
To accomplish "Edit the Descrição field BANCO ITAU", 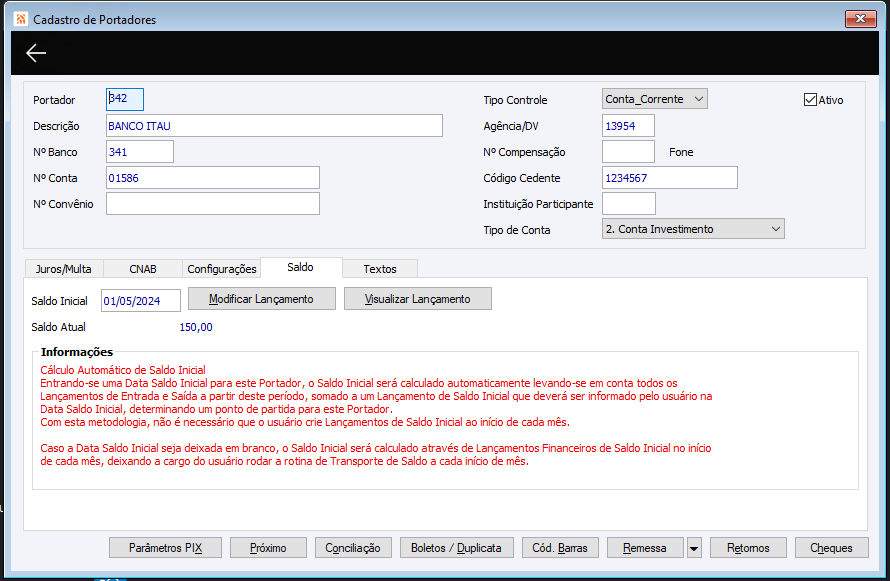I will pyautogui.click(x=274, y=125).
